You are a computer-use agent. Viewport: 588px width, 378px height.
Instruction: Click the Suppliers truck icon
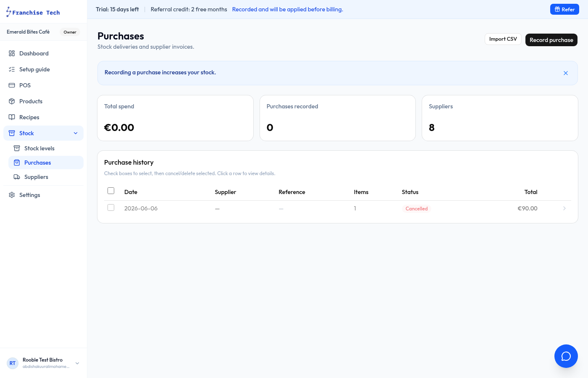(17, 177)
